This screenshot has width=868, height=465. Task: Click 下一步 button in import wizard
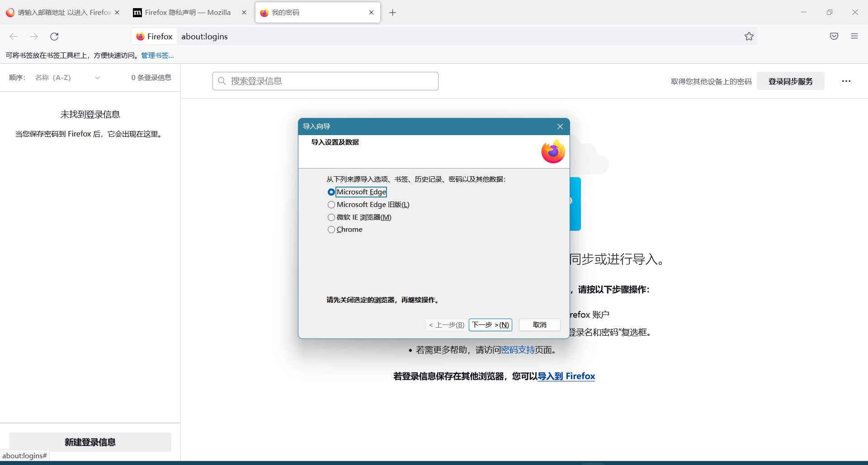491,325
